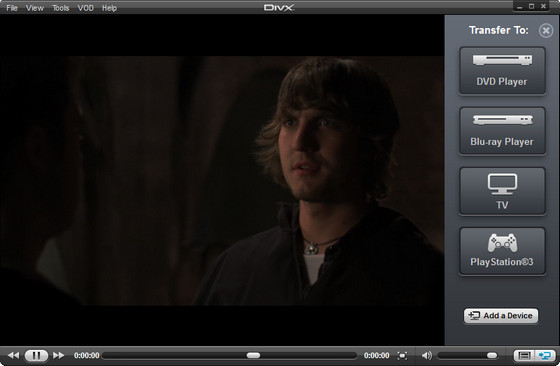Click the total duration display
This screenshot has width=560, height=366.
point(376,355)
